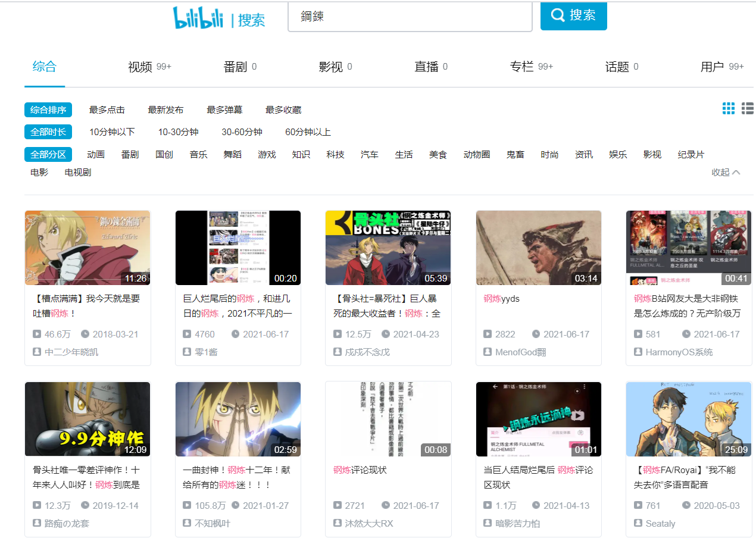Open the 00:20 video thumbnail
The width and height of the screenshot is (756, 538).
238,248
